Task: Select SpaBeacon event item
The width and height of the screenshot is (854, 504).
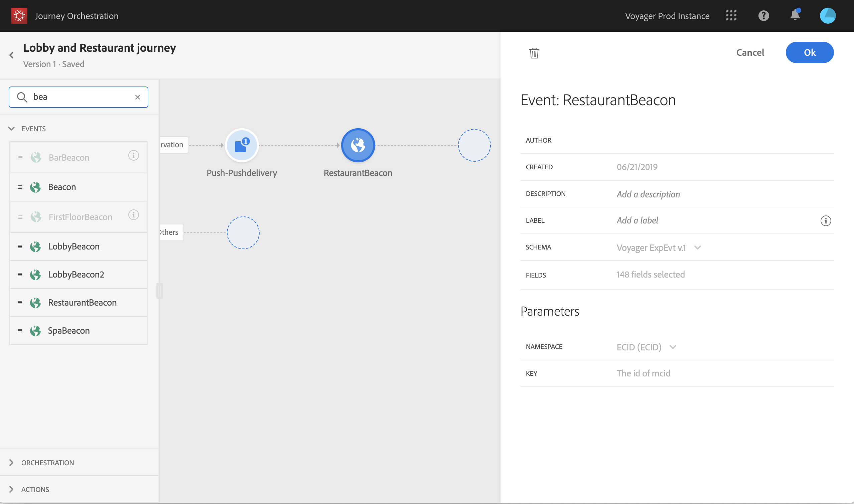Action: 68,331
